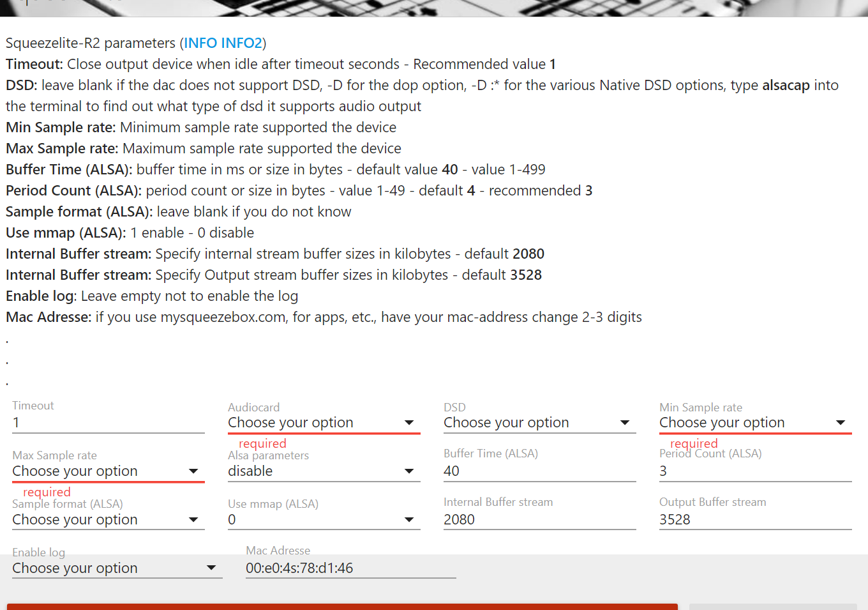Open the DSD dropdown

[540, 423]
